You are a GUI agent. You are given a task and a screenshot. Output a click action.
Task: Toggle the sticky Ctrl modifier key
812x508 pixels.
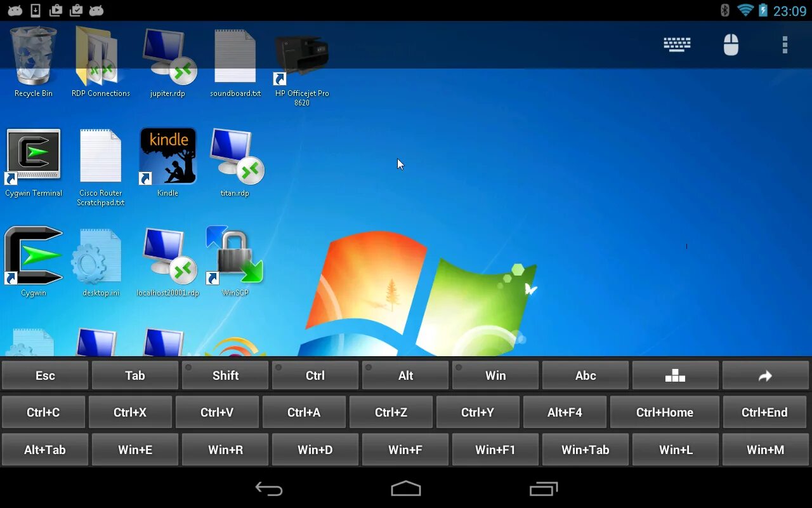tap(315, 375)
